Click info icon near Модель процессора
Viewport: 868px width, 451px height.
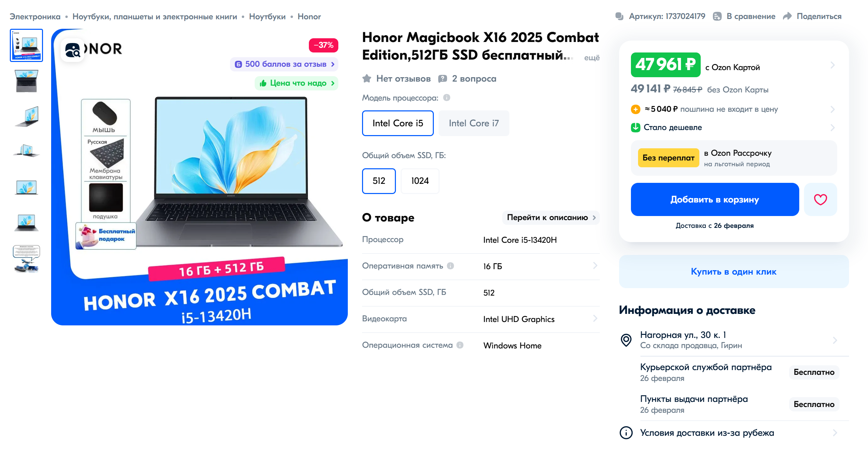(447, 98)
